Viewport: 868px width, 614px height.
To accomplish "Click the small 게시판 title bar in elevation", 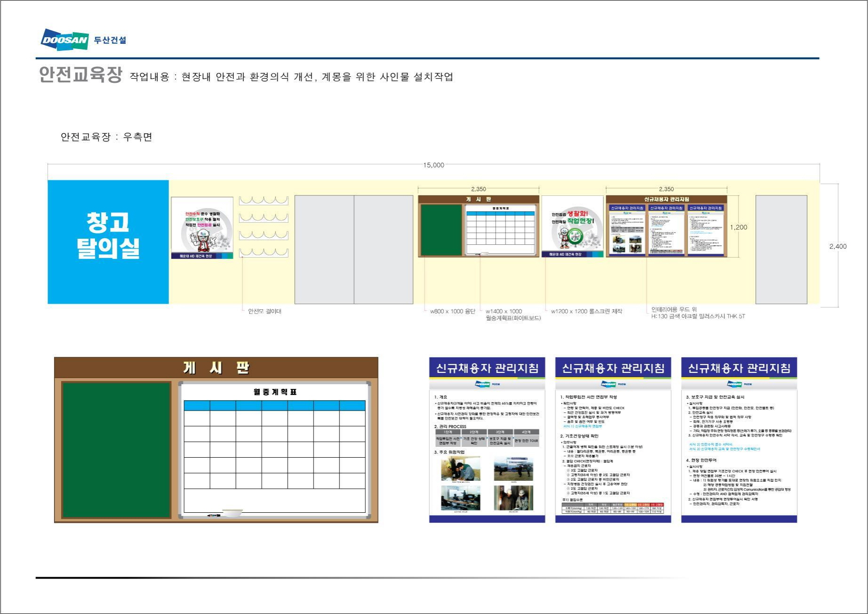I will (x=479, y=200).
